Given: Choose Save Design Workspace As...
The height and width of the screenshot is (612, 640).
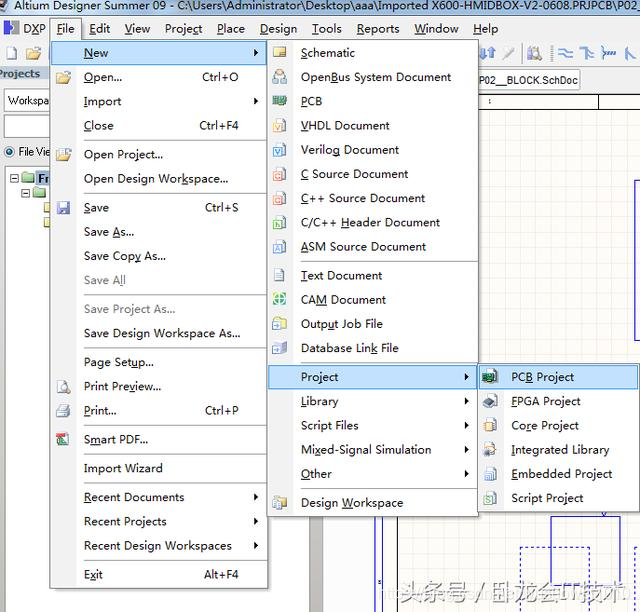Looking at the screenshot, I should [159, 333].
